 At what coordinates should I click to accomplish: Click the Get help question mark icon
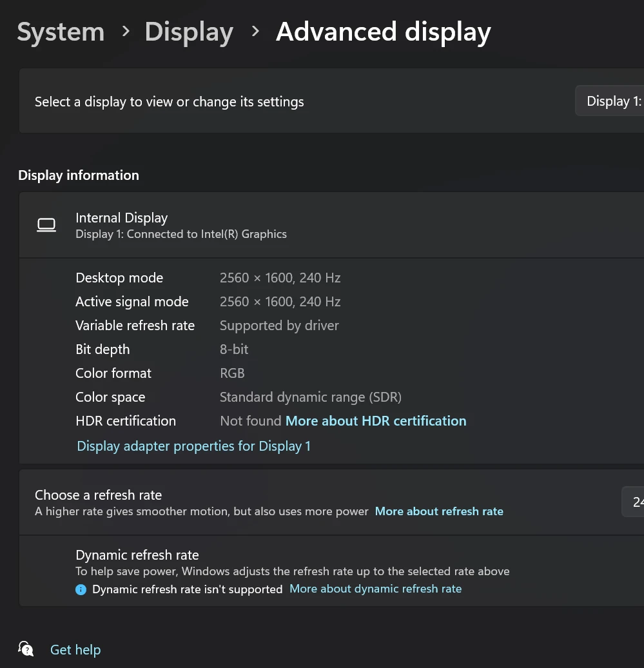pyautogui.click(x=26, y=649)
